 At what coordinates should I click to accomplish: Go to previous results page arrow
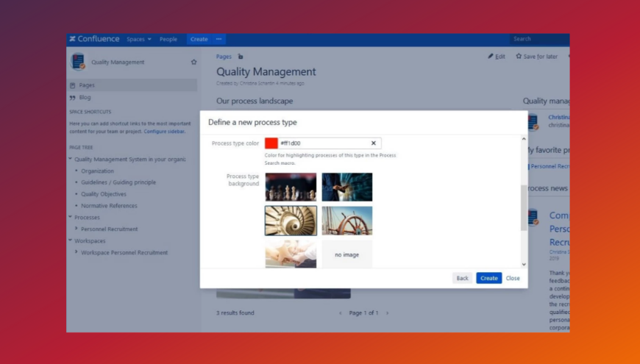(340, 313)
